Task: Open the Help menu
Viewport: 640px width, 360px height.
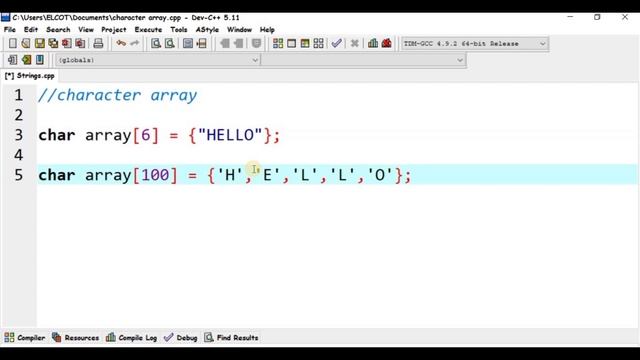Action: click(x=267, y=30)
